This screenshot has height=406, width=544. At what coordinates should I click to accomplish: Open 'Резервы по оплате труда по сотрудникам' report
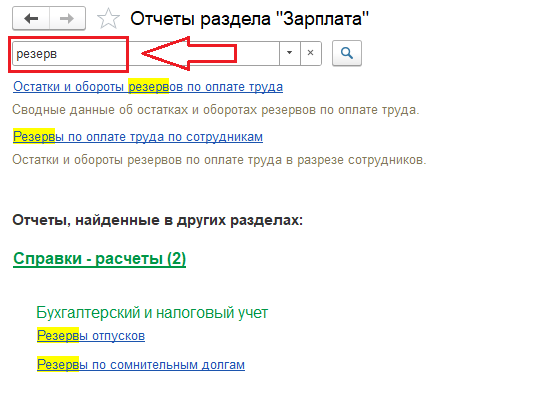[138, 136]
